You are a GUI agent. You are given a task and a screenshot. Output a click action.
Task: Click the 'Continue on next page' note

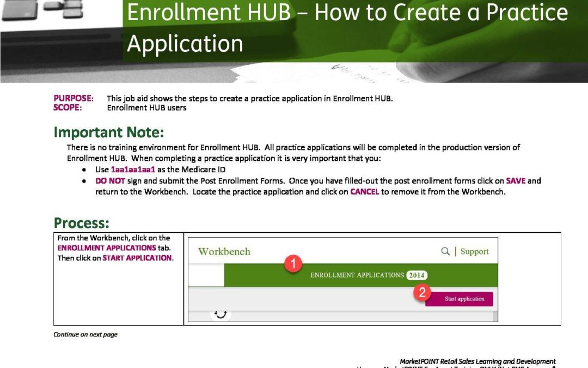pyautogui.click(x=85, y=334)
